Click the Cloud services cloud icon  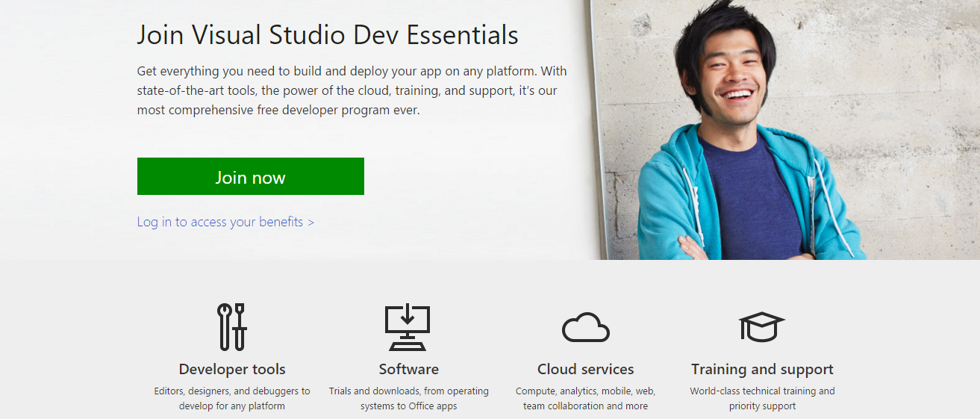[x=586, y=327]
